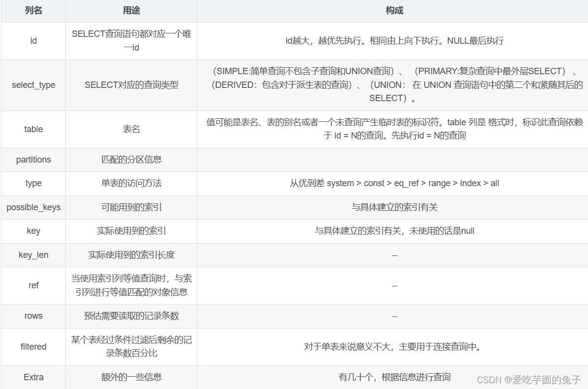Select the filtered cell

33,347
